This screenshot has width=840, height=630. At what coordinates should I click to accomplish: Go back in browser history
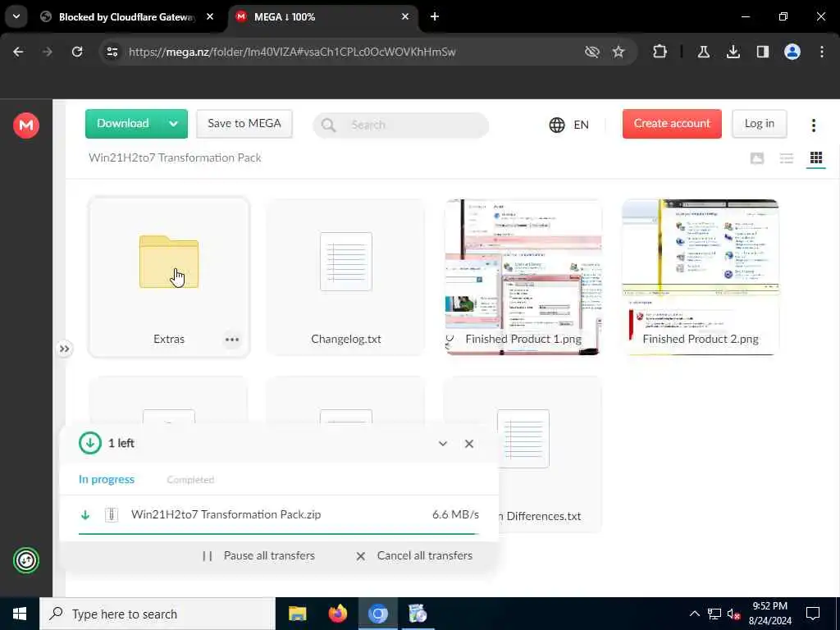coord(18,52)
